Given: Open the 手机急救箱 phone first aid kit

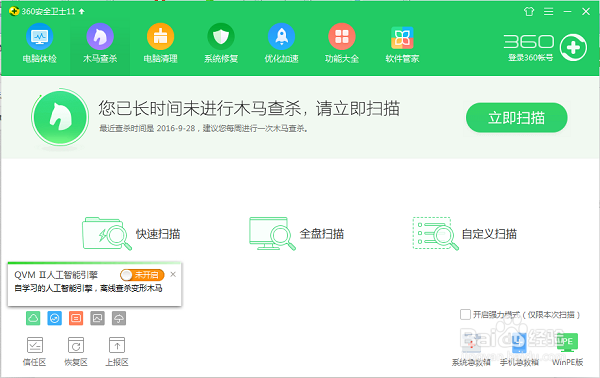Looking at the screenshot, I should (x=519, y=349).
